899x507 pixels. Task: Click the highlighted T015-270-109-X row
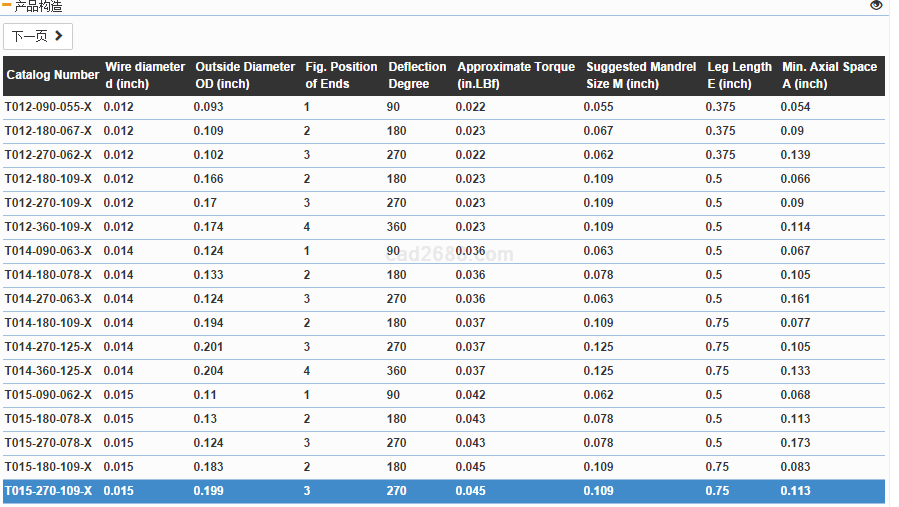coord(48,491)
